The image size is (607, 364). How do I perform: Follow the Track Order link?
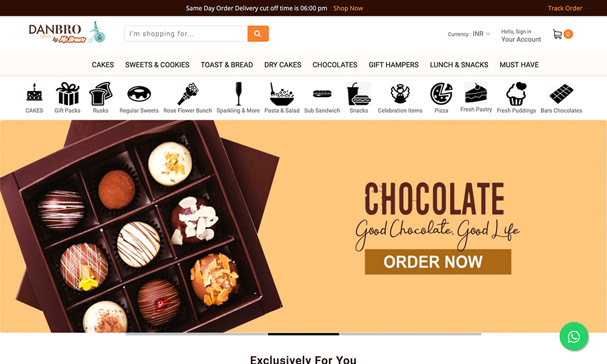coord(565,8)
